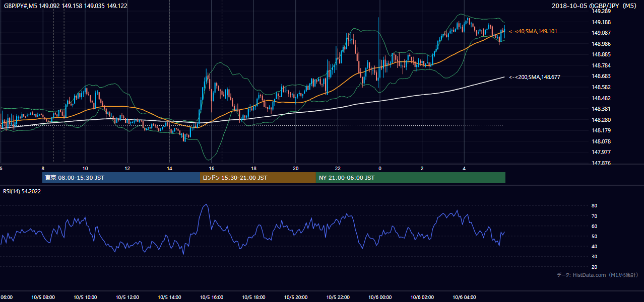Click price axis value 149.188
Viewport: 644px width, 302px height.
coord(600,22)
